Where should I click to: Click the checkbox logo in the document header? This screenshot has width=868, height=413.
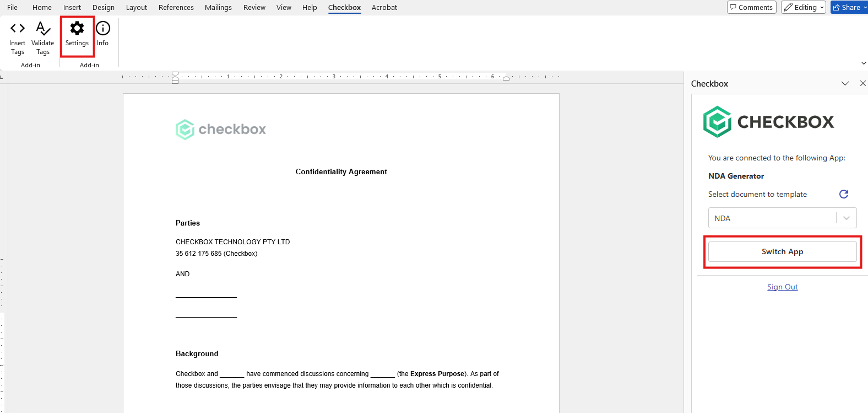[221, 130]
